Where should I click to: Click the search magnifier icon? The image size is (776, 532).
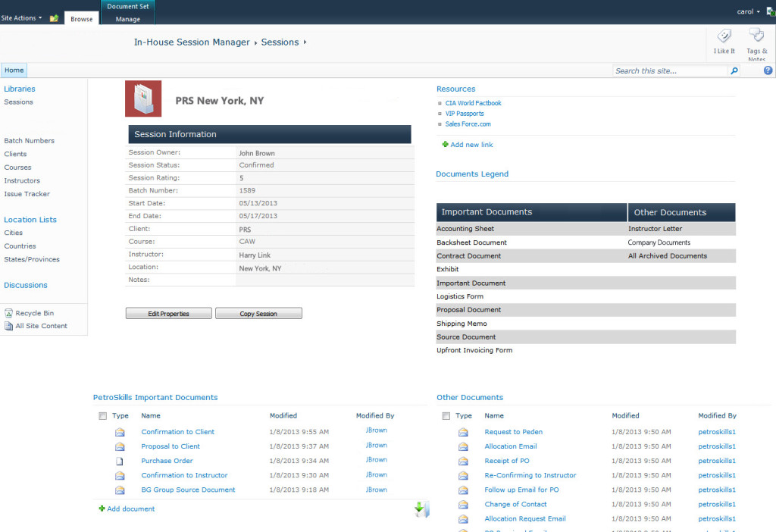734,70
